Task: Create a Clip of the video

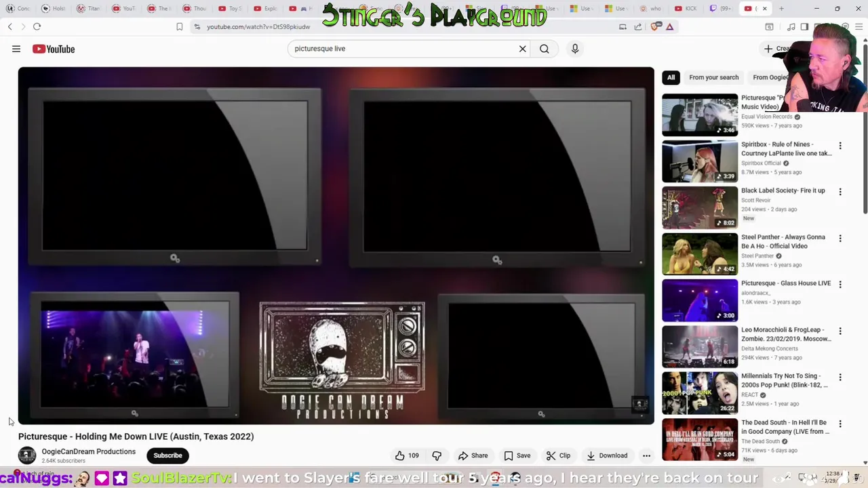Action: coord(558,455)
